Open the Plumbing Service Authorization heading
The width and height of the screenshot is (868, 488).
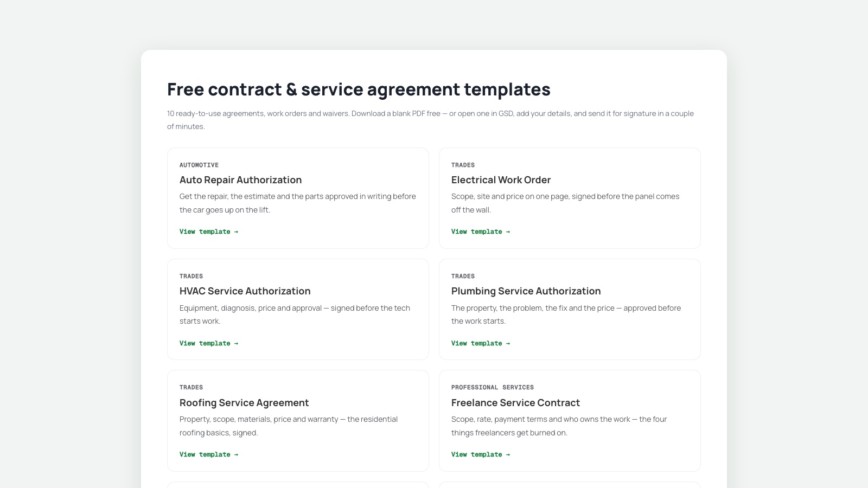tap(526, 291)
